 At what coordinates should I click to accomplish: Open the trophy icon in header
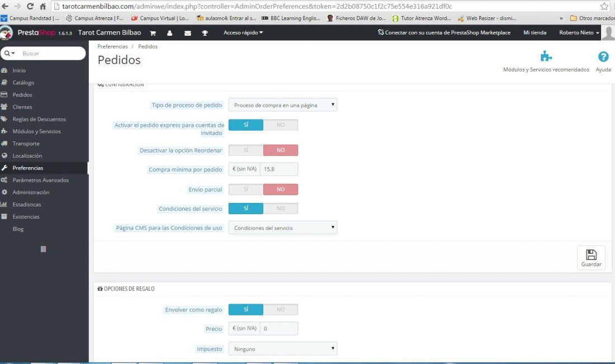point(205,33)
